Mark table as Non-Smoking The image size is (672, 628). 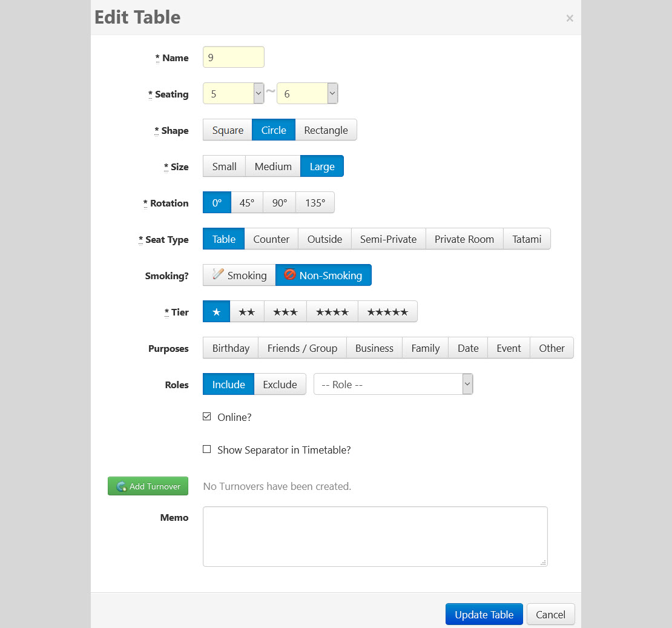click(x=323, y=275)
